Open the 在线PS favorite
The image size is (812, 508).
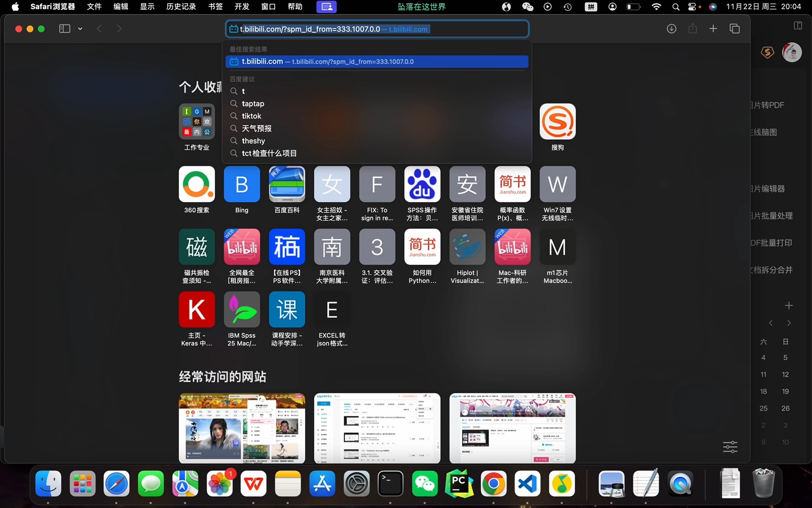287,247
